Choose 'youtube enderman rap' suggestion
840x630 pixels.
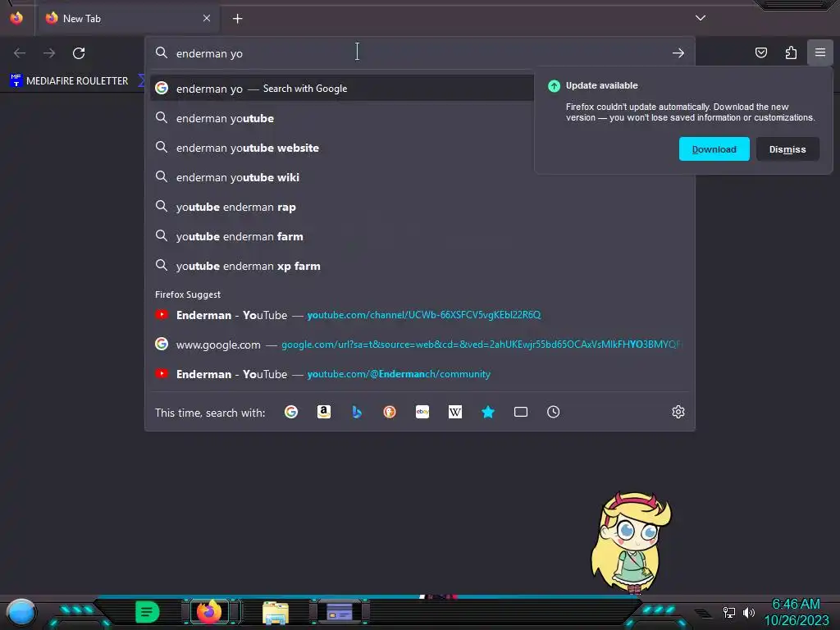[420, 207]
